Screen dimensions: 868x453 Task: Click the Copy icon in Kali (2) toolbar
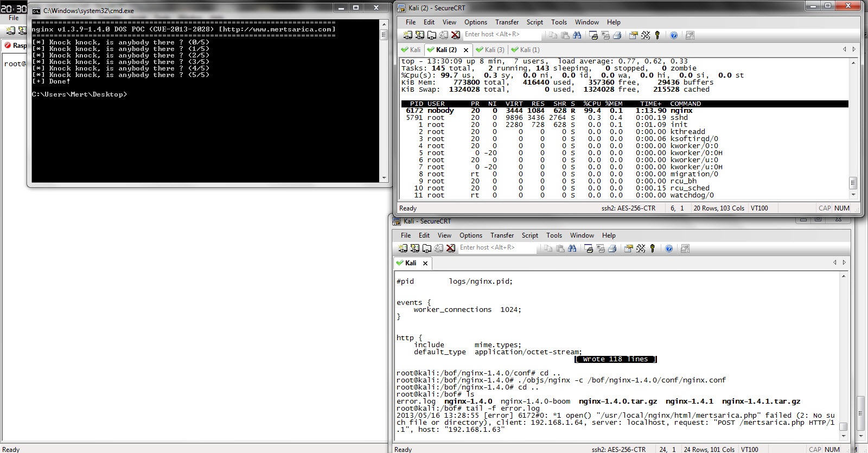tap(553, 35)
